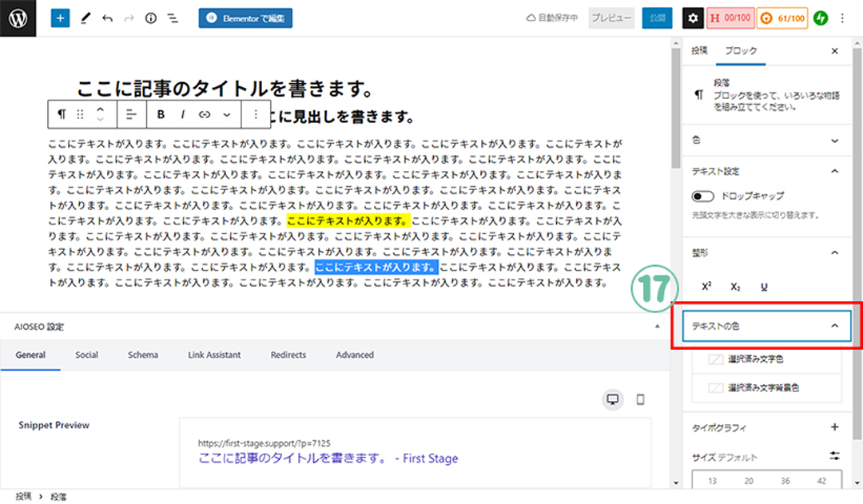The image size is (863, 504).
Task: Open the block inserter plus button
Action: pos(61,18)
